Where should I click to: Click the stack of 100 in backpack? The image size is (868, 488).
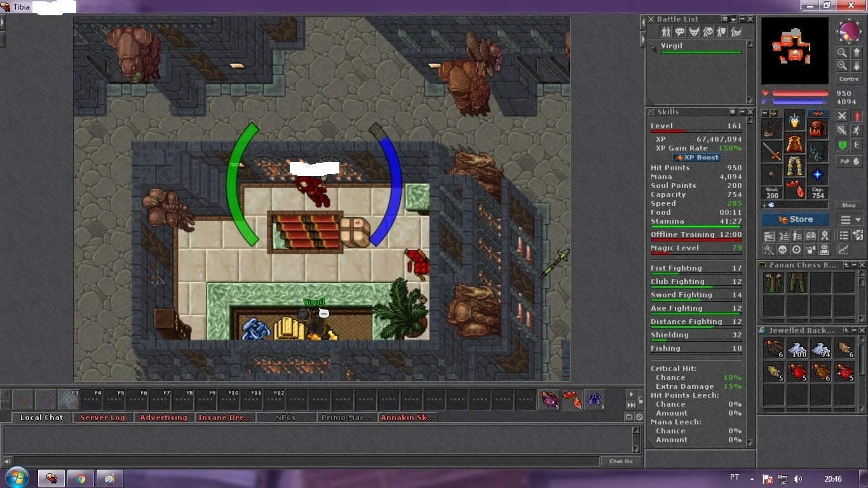point(797,349)
